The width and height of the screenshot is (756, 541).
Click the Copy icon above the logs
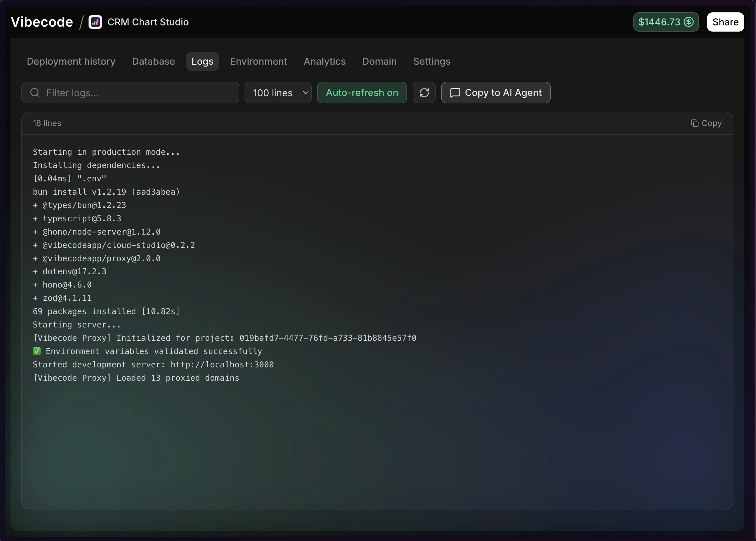point(694,123)
